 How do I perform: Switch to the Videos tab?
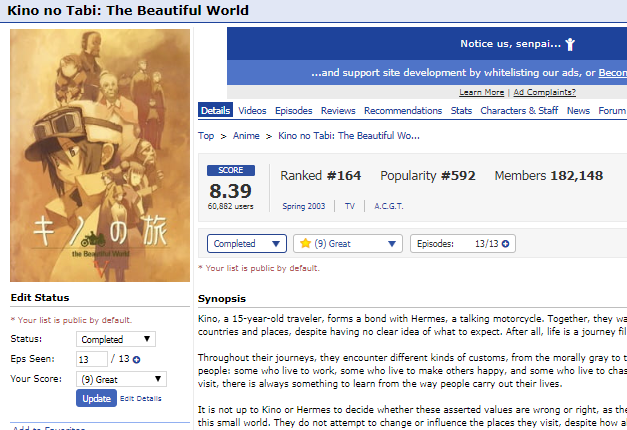(252, 111)
